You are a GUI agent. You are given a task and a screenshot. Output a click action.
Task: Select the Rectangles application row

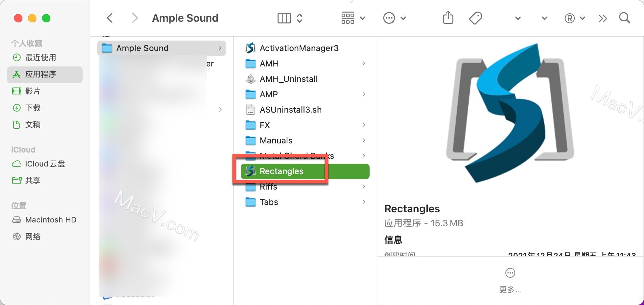point(304,171)
